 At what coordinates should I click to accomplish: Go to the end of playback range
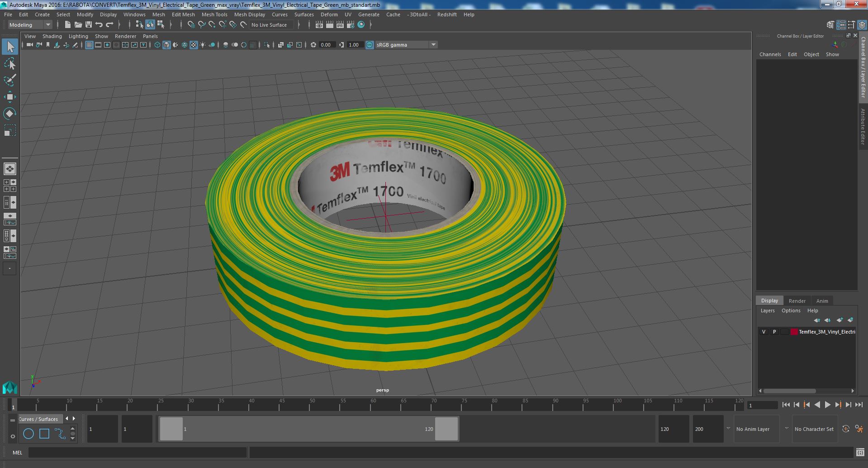859,405
